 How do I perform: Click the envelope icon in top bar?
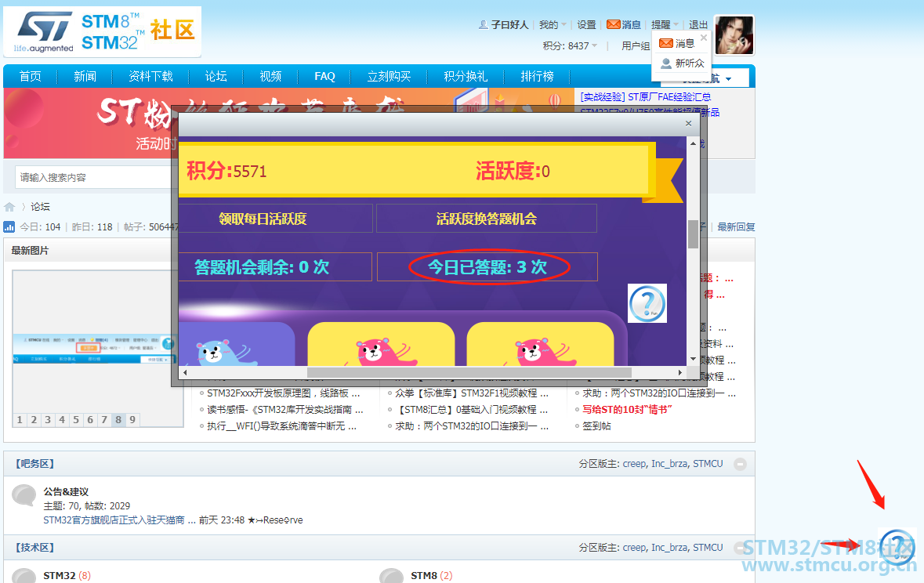tap(614, 24)
